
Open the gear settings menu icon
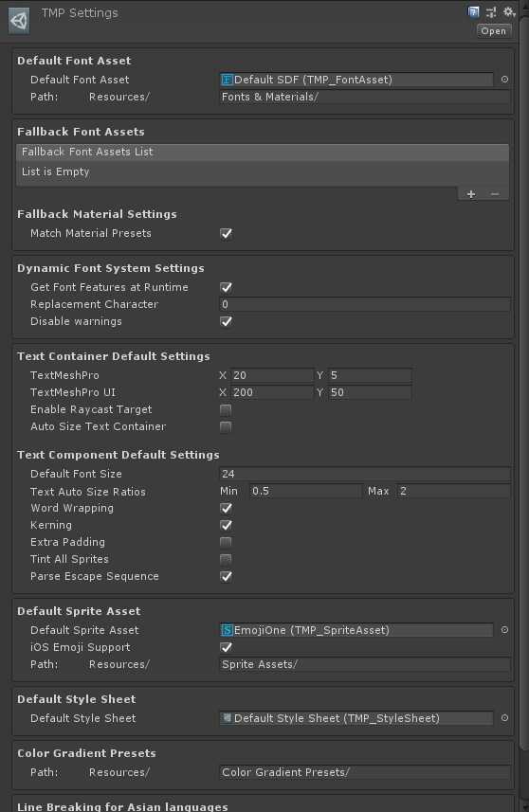[x=509, y=12]
